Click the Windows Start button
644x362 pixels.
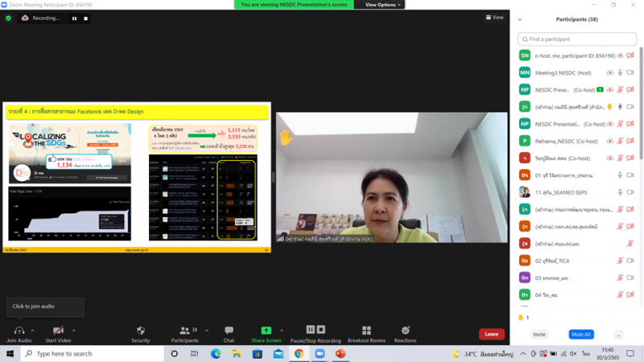point(10,353)
